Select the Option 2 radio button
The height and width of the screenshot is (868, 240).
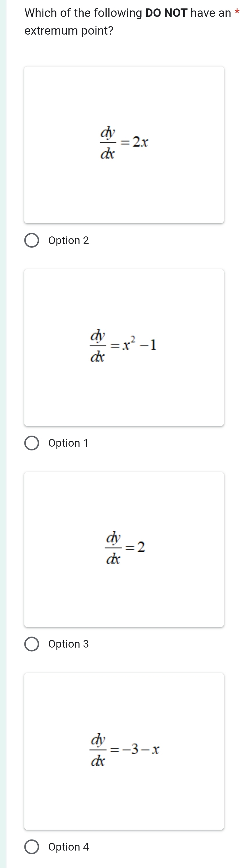coord(32,240)
